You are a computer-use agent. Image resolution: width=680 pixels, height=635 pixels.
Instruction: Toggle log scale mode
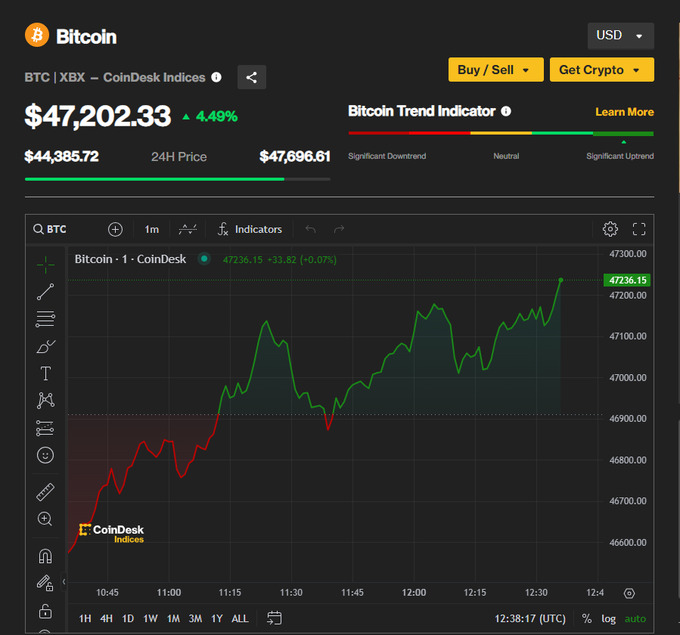pyautogui.click(x=608, y=619)
